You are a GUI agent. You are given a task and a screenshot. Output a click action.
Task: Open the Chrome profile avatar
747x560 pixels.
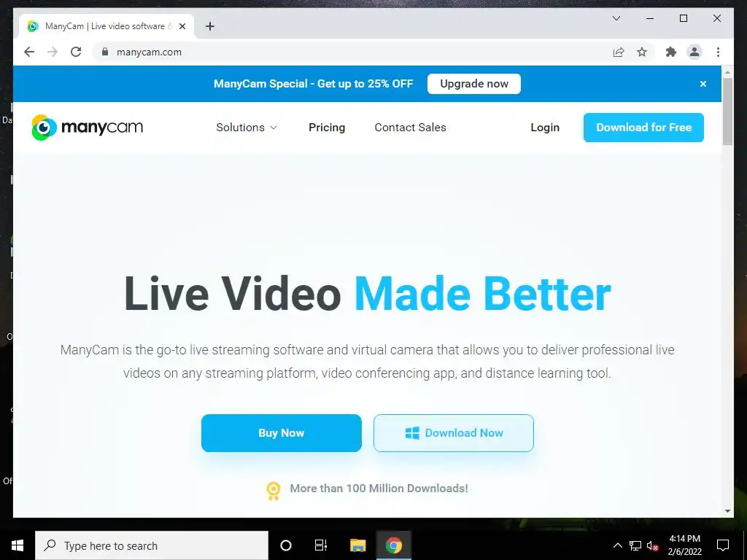(694, 52)
